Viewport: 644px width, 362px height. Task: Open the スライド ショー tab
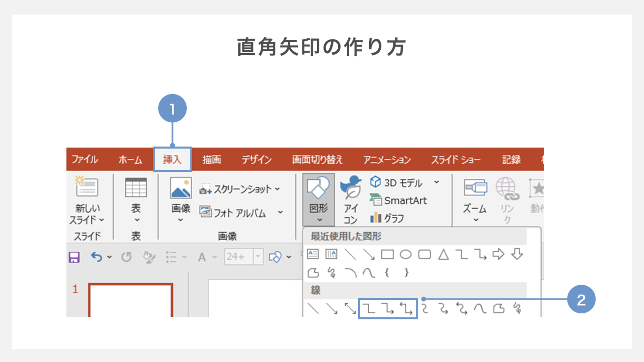click(456, 159)
